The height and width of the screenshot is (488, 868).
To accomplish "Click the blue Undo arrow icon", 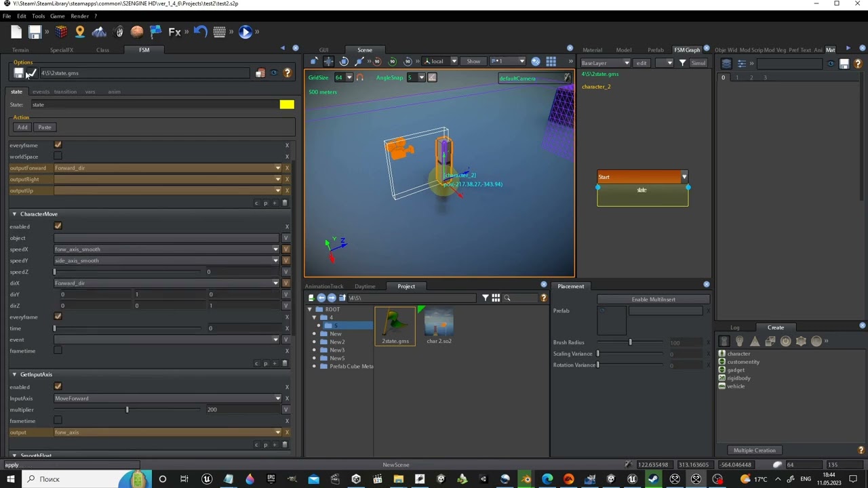I will [200, 31].
